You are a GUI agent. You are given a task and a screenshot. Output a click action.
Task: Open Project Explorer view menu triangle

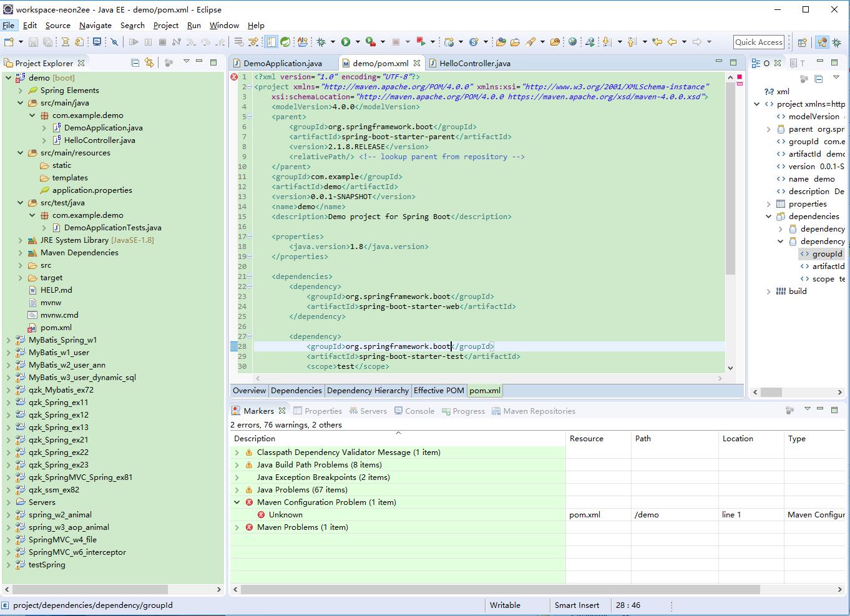(x=186, y=61)
